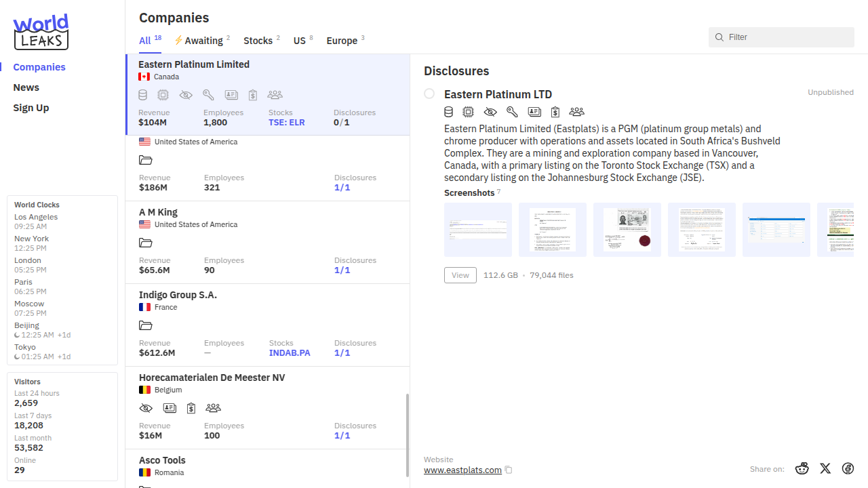Screen dimensions: 868x488
Task: Open News in the sidebar
Action: (26, 87)
